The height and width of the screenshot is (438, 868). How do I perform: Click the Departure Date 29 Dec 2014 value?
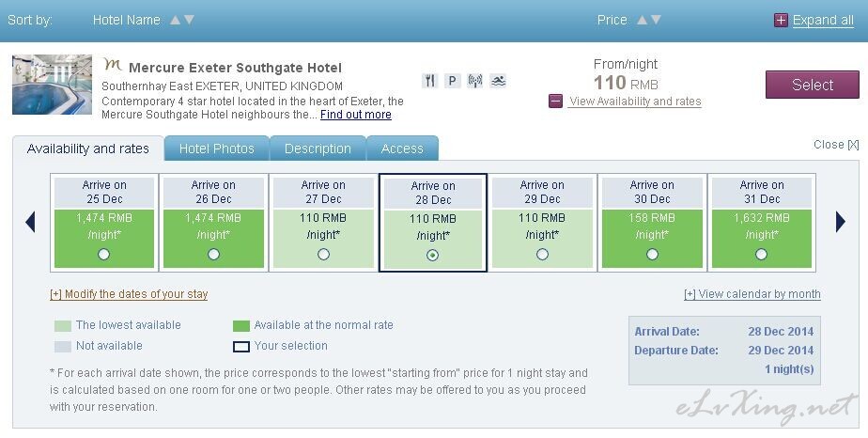[781, 351]
